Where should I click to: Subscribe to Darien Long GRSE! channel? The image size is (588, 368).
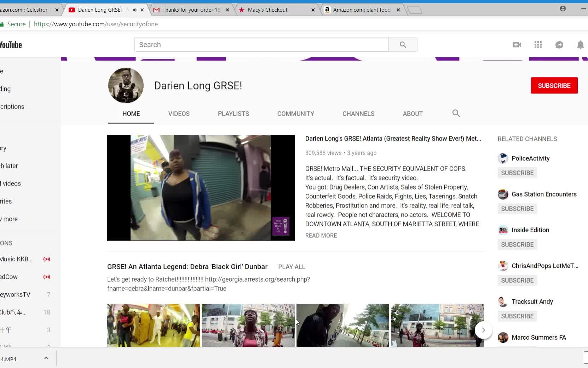(554, 86)
